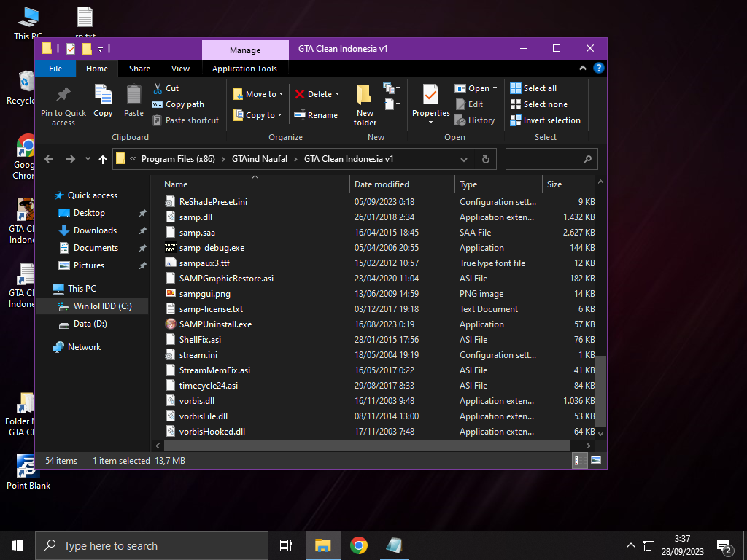Image resolution: width=747 pixels, height=560 pixels.
Task: Click the Rename tool
Action: coord(316,115)
